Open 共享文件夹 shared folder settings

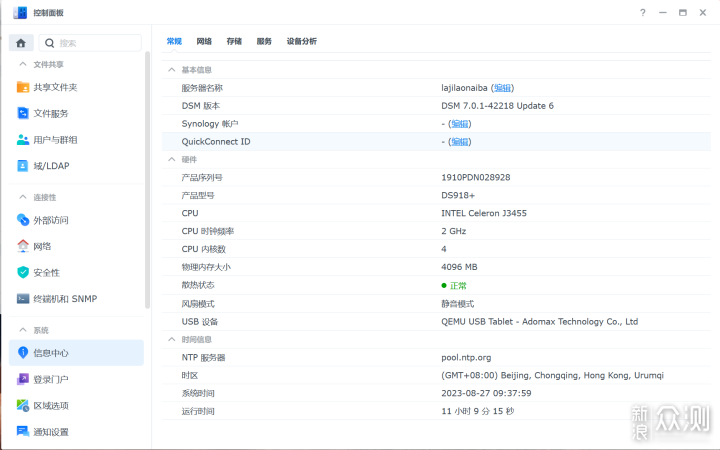54,87
